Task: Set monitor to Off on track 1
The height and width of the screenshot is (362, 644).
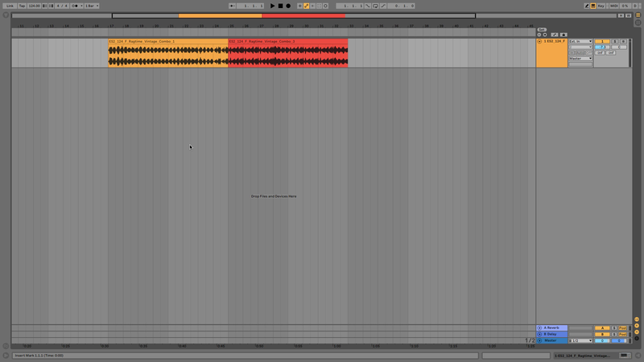Action: (589, 53)
